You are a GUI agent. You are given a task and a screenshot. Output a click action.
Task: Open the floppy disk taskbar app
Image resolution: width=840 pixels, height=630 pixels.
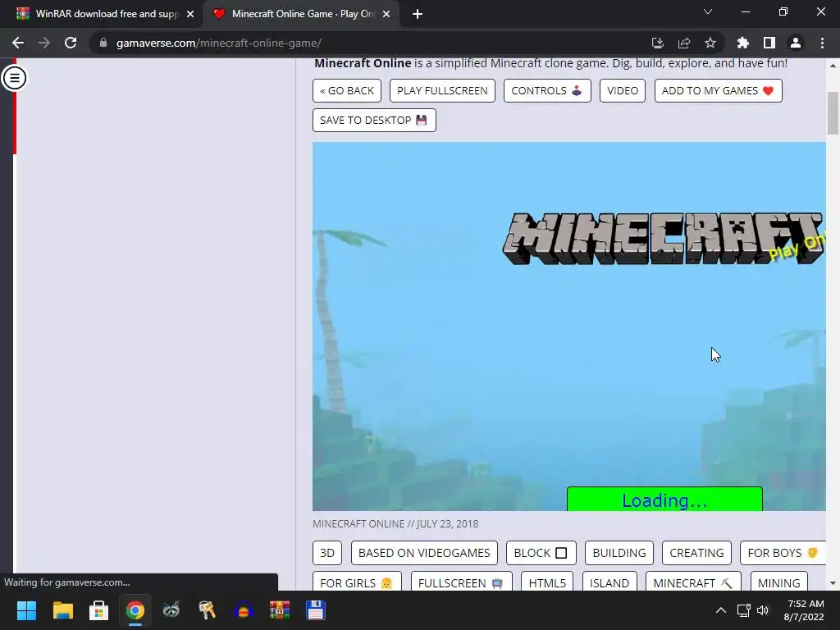[x=316, y=610]
